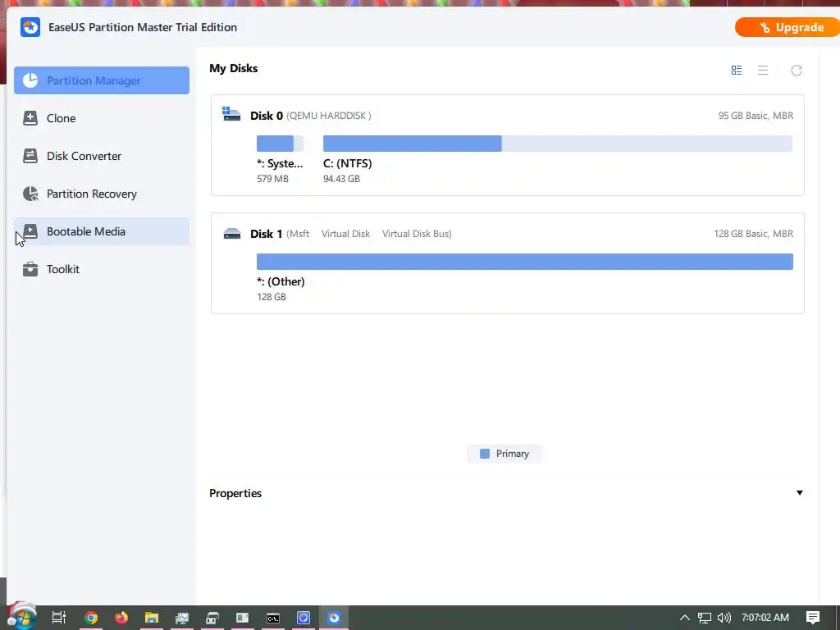Open Disk Converter in the sidebar
This screenshot has height=630, width=840.
[x=101, y=156]
